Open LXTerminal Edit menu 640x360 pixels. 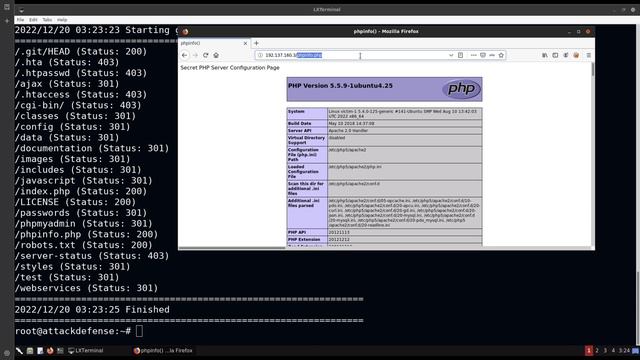coord(33,20)
